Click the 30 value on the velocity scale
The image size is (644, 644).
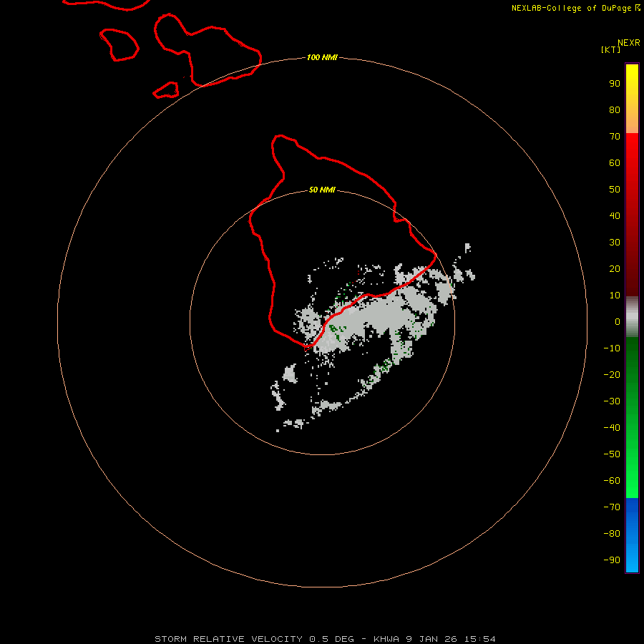coord(615,243)
